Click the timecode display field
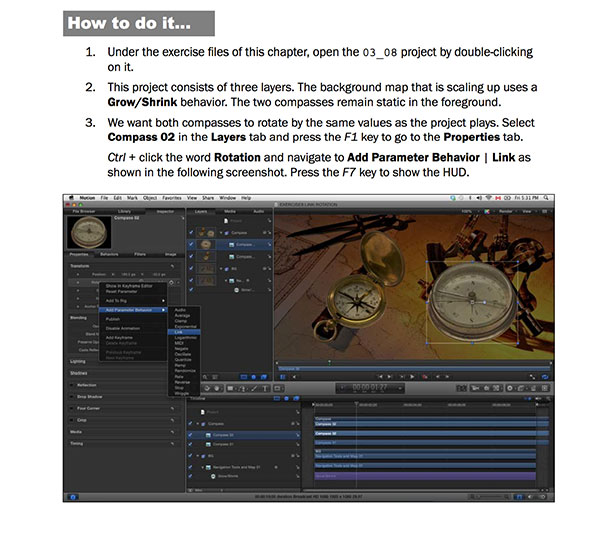Viewport: 600px width, 556px height. pyautogui.click(x=370, y=388)
